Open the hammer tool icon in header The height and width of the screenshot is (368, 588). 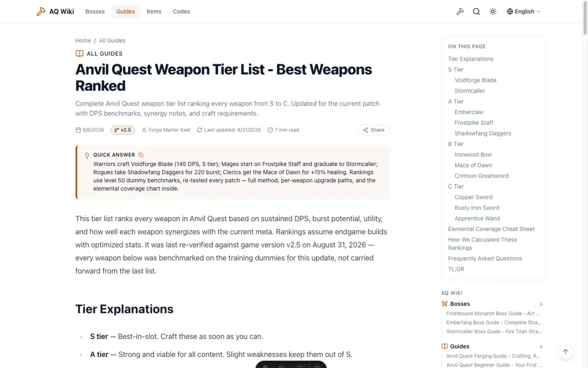[460, 11]
